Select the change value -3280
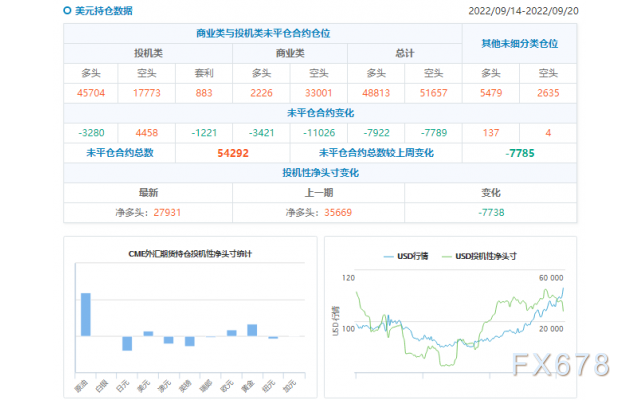Screen dimensions: 640x400 point(91,133)
